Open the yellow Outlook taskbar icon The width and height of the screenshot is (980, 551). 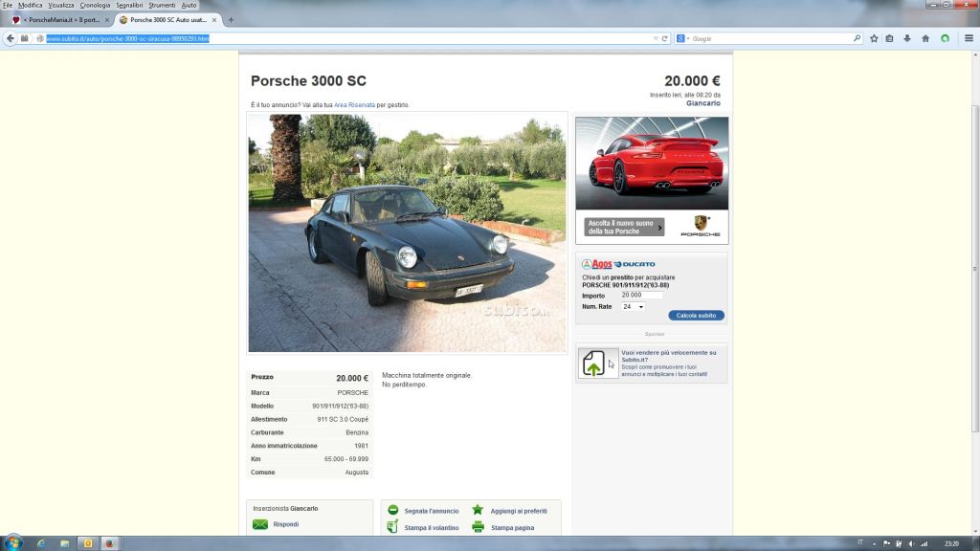[x=88, y=543]
